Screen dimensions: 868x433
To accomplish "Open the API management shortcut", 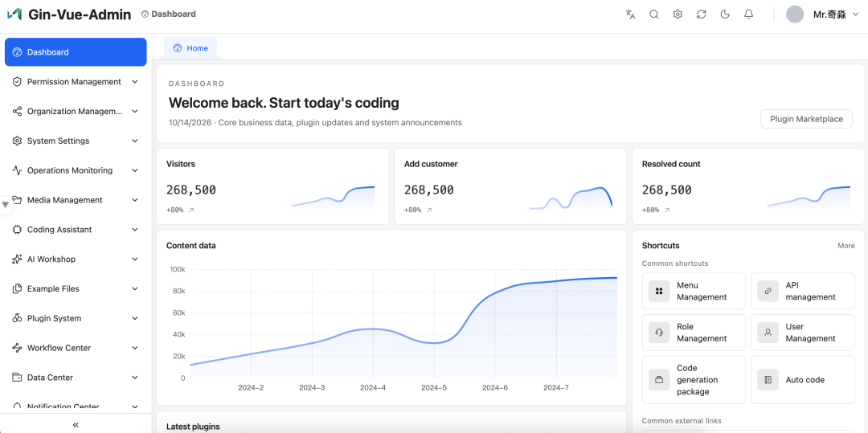I will tap(803, 291).
